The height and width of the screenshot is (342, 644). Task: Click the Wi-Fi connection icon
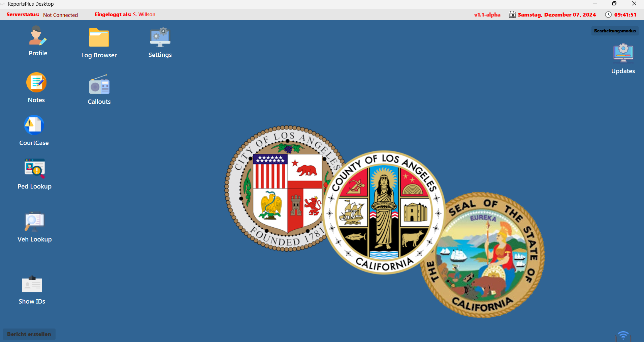(x=623, y=336)
